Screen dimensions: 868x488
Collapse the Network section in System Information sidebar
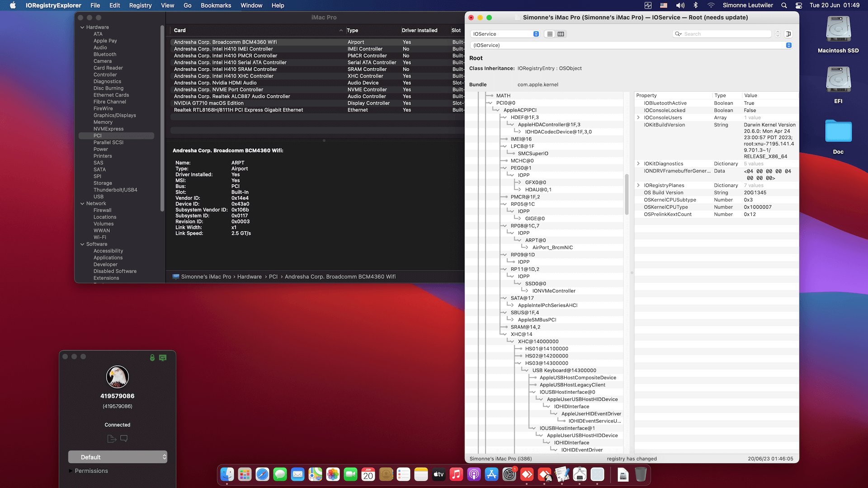(x=82, y=203)
